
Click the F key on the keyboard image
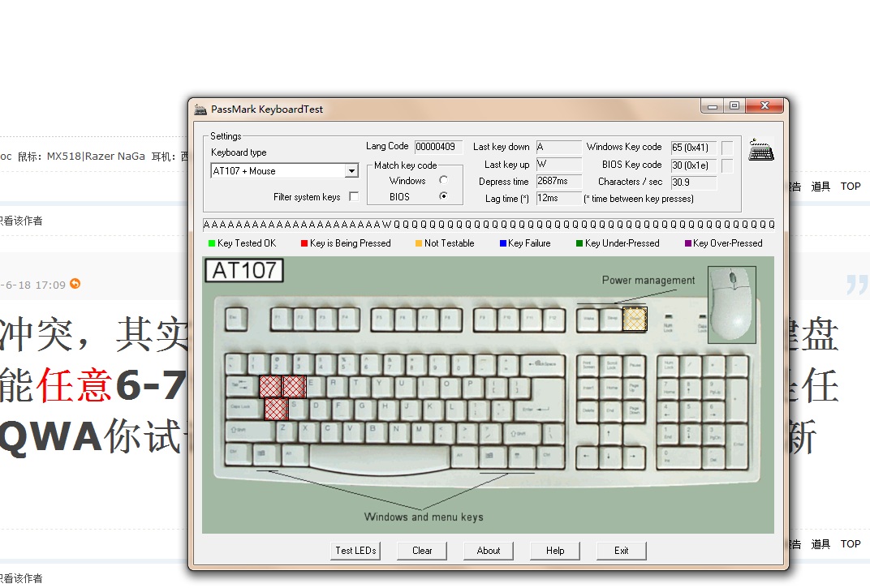tap(345, 410)
